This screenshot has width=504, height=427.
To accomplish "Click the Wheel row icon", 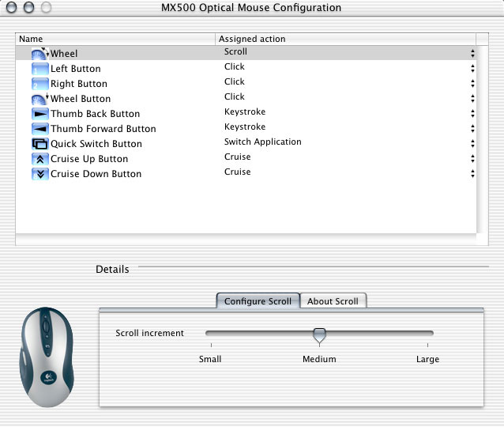I will [x=40, y=54].
